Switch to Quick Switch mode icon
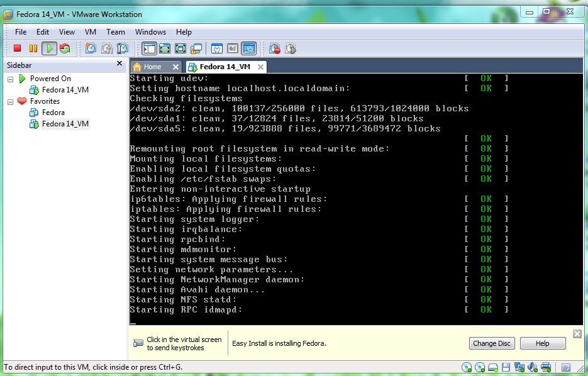The width and height of the screenshot is (588, 376). point(165,48)
